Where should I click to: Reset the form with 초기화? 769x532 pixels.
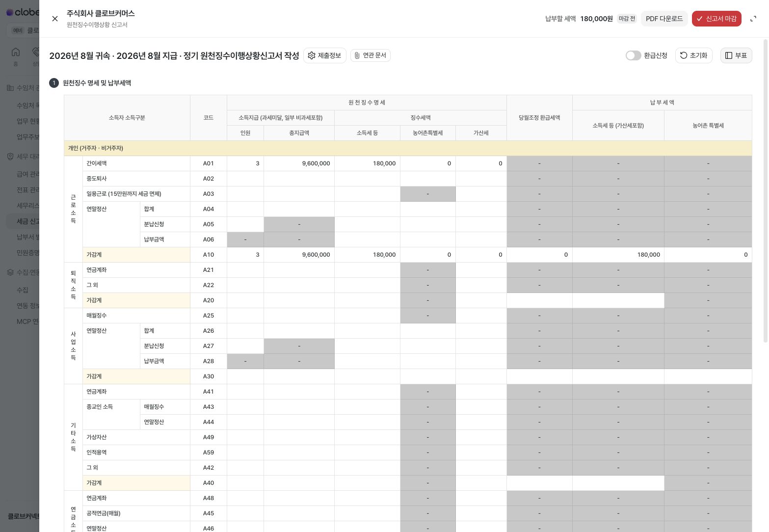pos(693,55)
